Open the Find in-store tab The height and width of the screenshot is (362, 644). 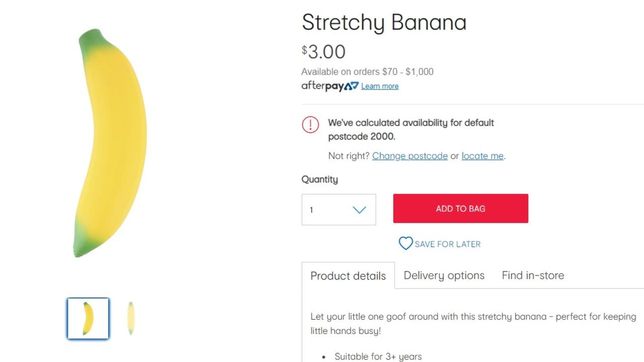[533, 276]
